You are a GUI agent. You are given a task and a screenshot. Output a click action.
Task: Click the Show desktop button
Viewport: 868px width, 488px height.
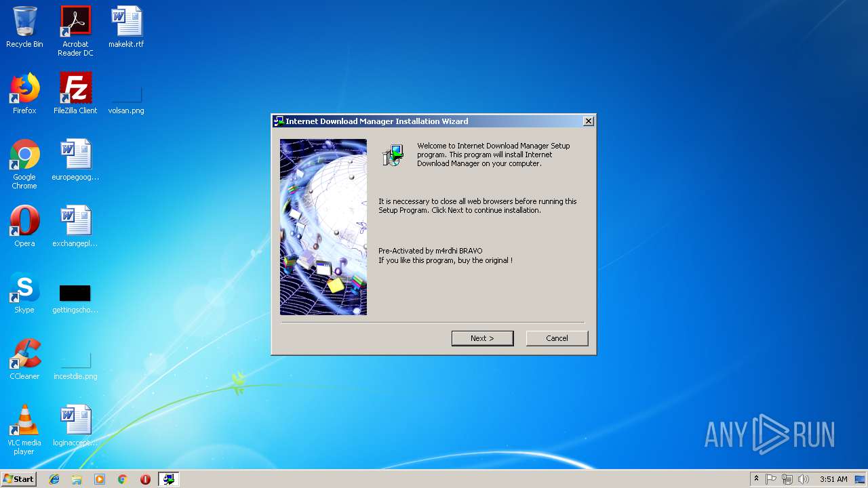tap(861, 479)
